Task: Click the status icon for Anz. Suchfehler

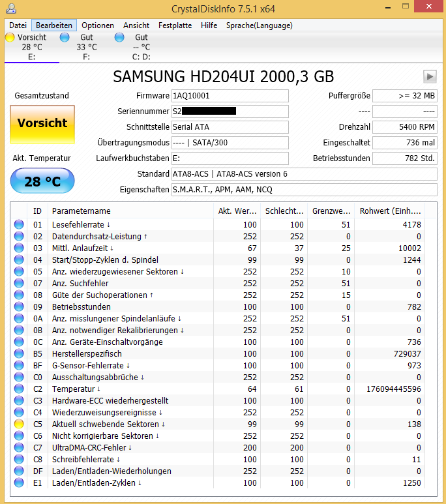Action: (19, 283)
